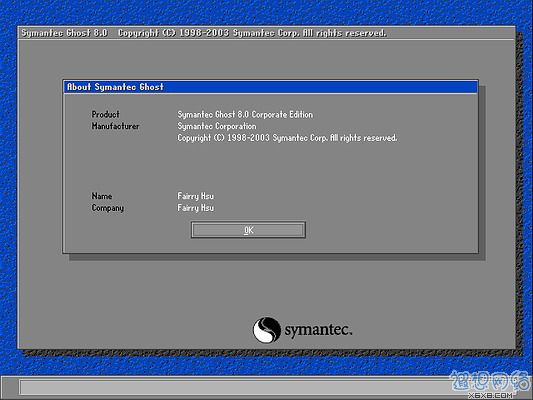The width and height of the screenshot is (533, 400).
Task: Click the "Manufacturer" label
Action: 115,126
